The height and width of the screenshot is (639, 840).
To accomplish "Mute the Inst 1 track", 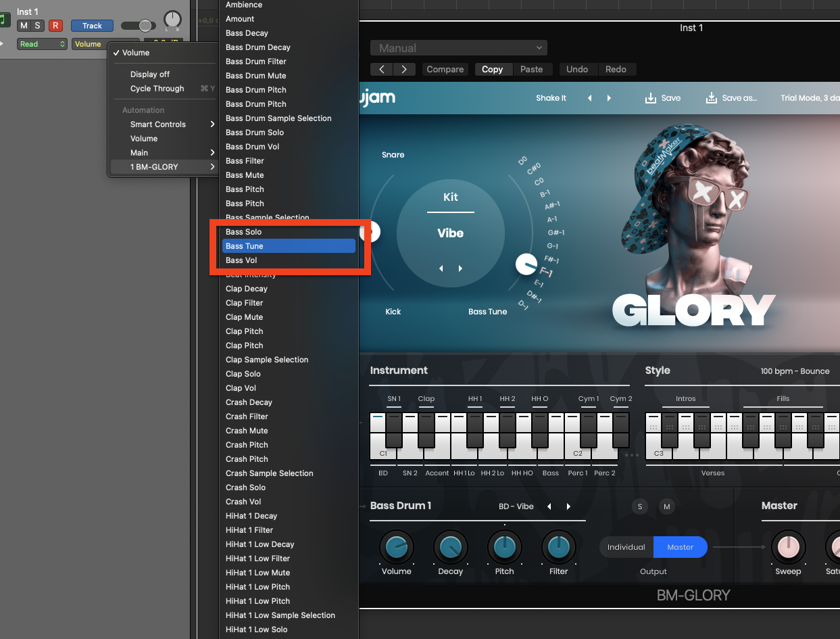I will pos(24,26).
